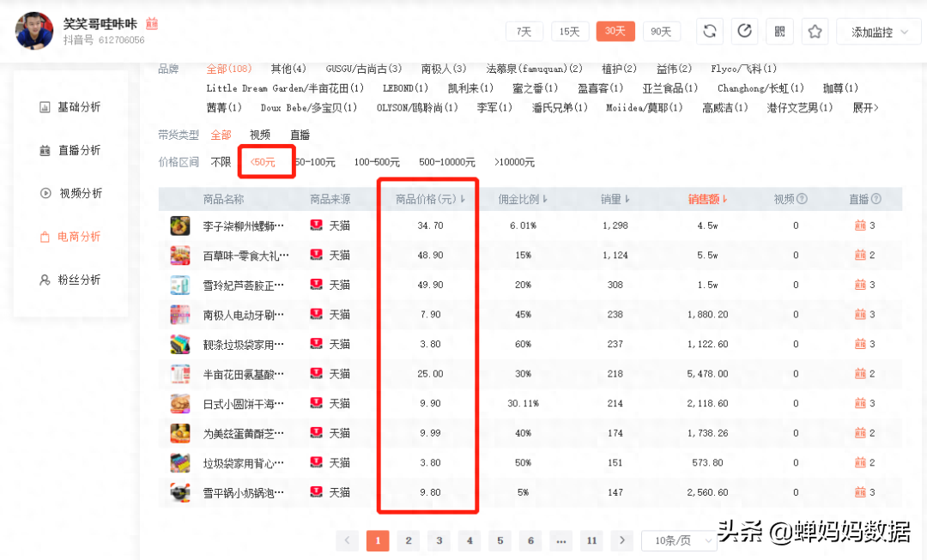The height and width of the screenshot is (560, 927).
Task: Filter brand by 南极人(3)
Action: point(444,69)
